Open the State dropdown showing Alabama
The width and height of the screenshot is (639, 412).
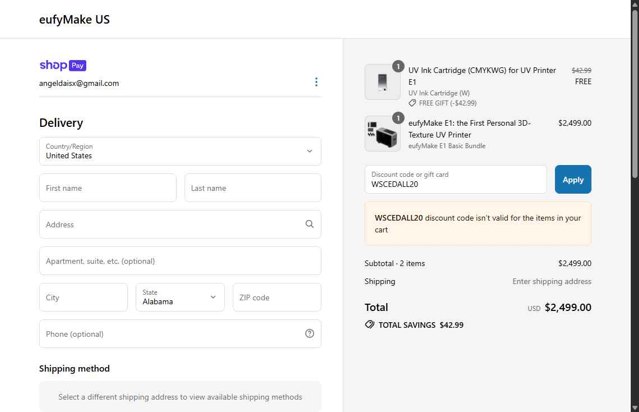pyautogui.click(x=180, y=297)
